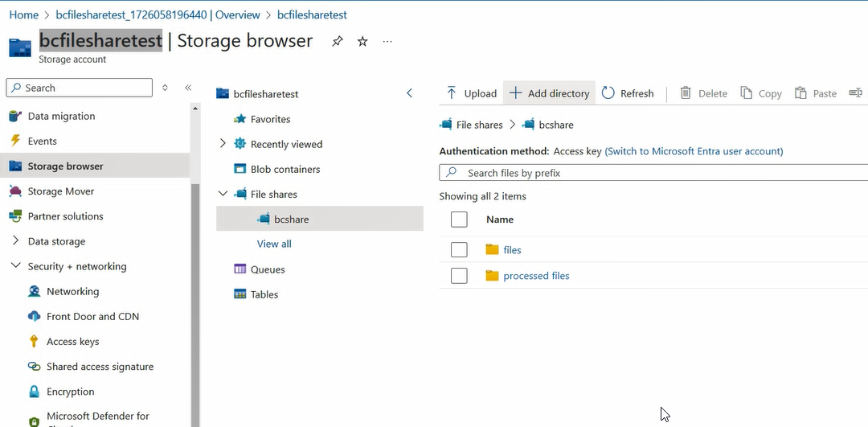Tick the checkbox for processed files folder
This screenshot has width=868, height=427.
tap(459, 276)
